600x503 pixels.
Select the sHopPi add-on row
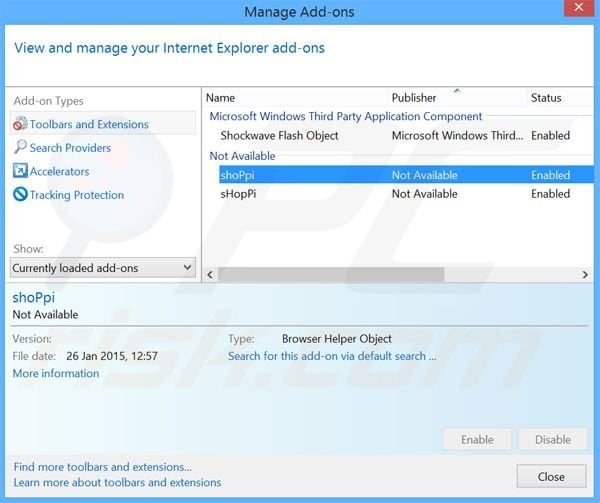pos(406,194)
